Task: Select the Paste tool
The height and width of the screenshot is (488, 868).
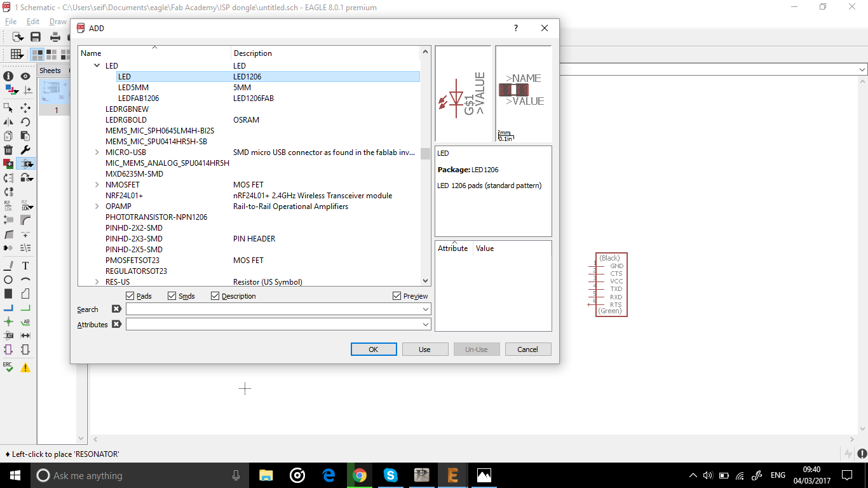Action: tap(25, 135)
